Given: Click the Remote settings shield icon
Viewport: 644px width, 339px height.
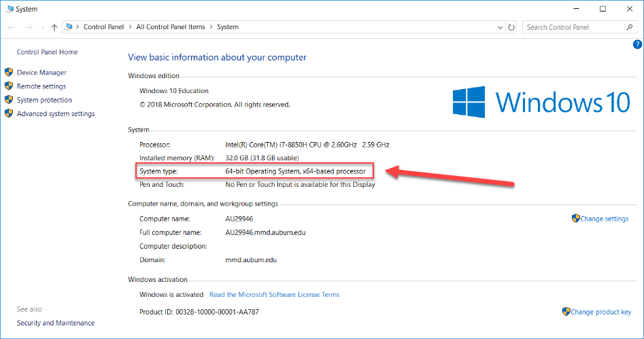Looking at the screenshot, I should pyautogui.click(x=9, y=86).
